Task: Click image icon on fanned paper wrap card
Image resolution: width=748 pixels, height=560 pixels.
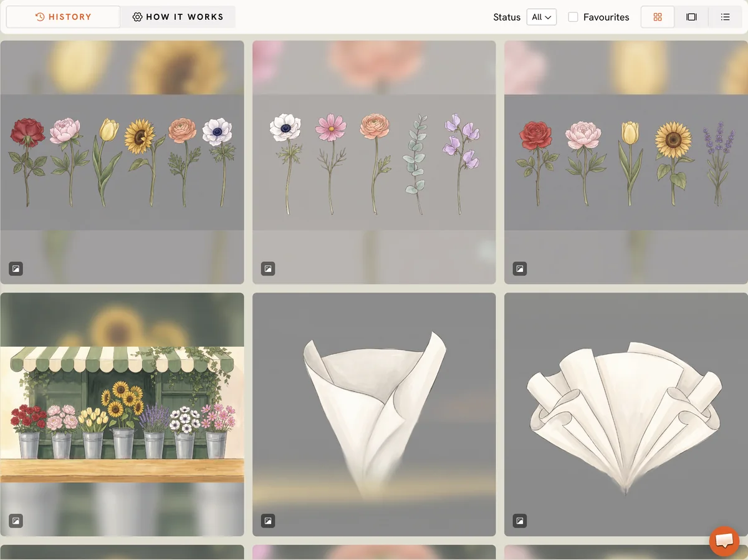Action: (520, 521)
